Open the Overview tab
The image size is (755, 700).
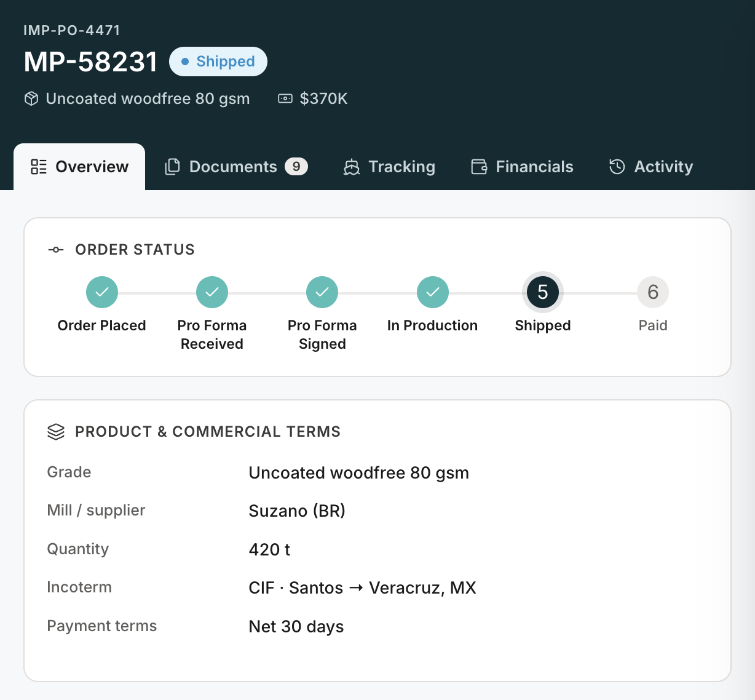(79, 167)
